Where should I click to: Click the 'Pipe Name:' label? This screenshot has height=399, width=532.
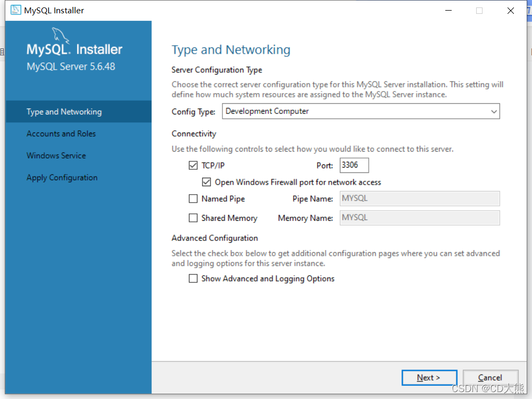click(x=313, y=199)
